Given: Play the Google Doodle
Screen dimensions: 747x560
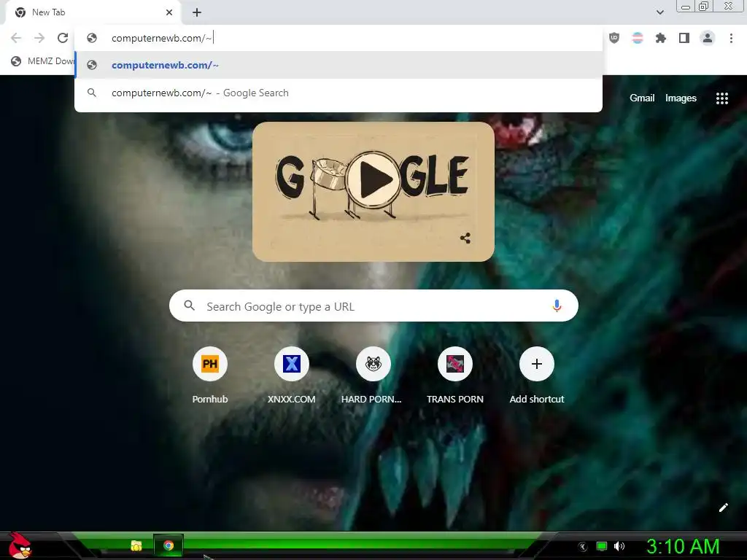Looking at the screenshot, I should 374,179.
